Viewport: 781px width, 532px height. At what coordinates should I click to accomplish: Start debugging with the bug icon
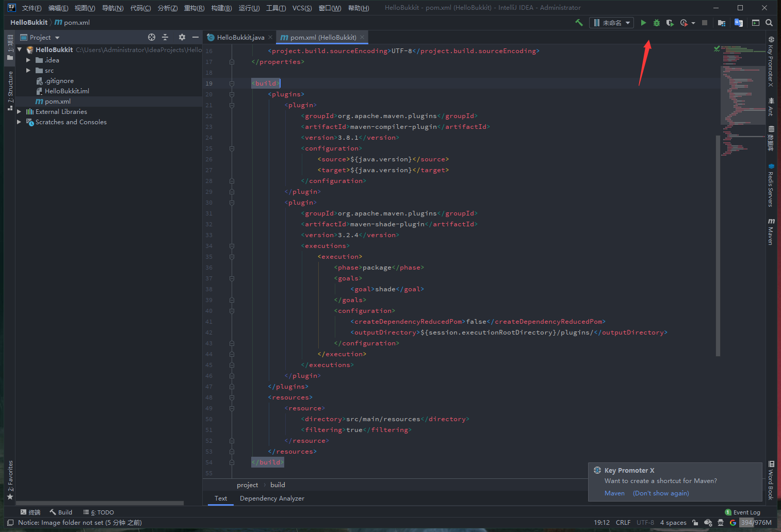coord(657,23)
